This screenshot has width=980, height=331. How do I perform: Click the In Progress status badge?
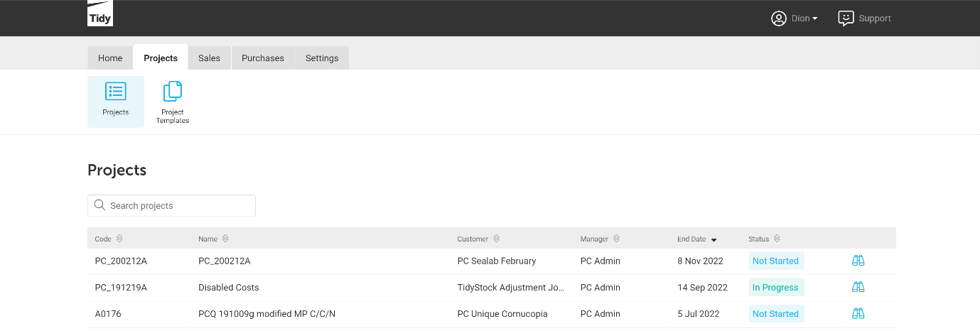click(775, 288)
